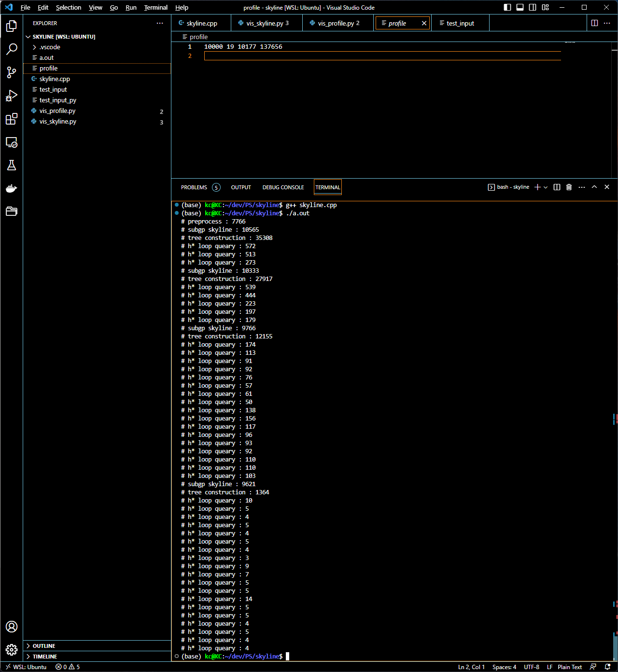Open the Manage gear icon
Screen dimensions: 618x672
[x=12, y=650]
